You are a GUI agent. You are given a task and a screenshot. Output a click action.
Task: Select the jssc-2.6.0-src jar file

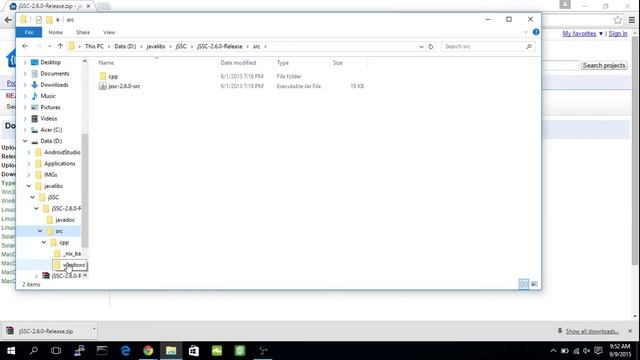pos(124,86)
